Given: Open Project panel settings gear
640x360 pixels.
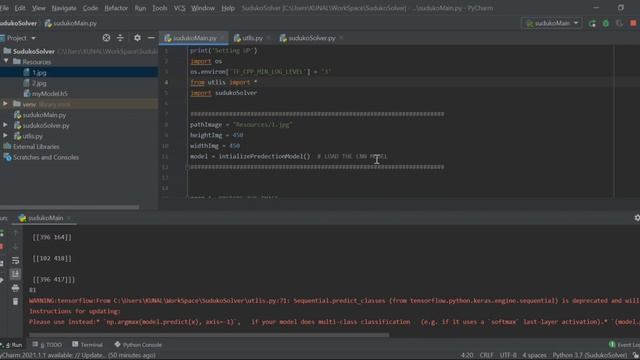Looking at the screenshot, I should [x=137, y=38].
